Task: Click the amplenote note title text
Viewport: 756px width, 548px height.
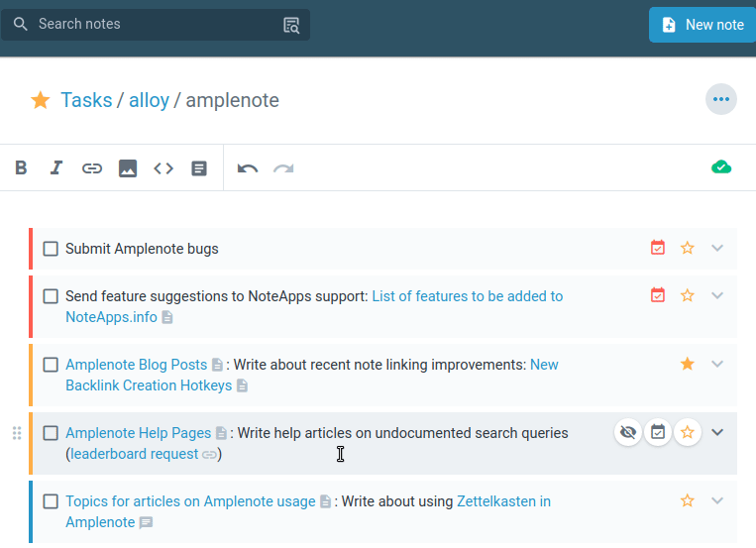Action: tap(233, 100)
